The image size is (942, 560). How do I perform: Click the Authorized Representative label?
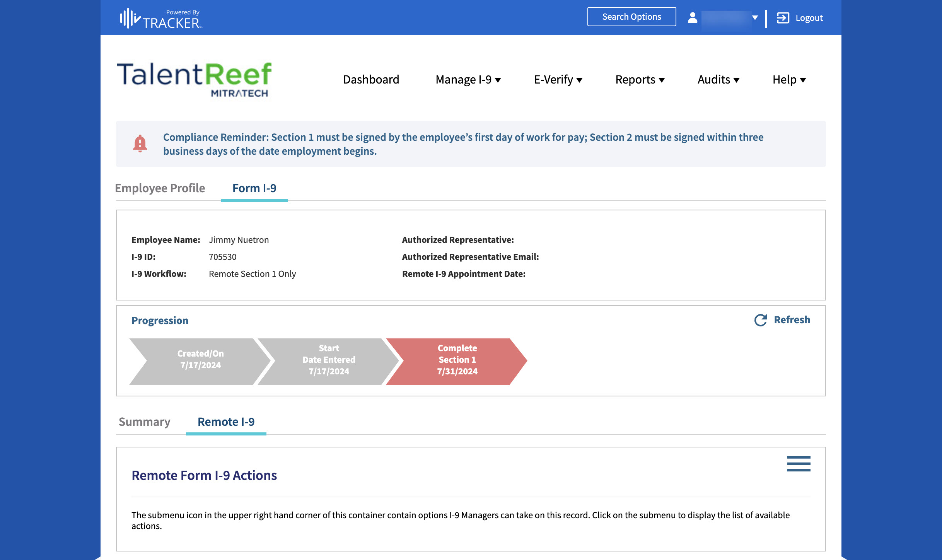click(x=458, y=240)
